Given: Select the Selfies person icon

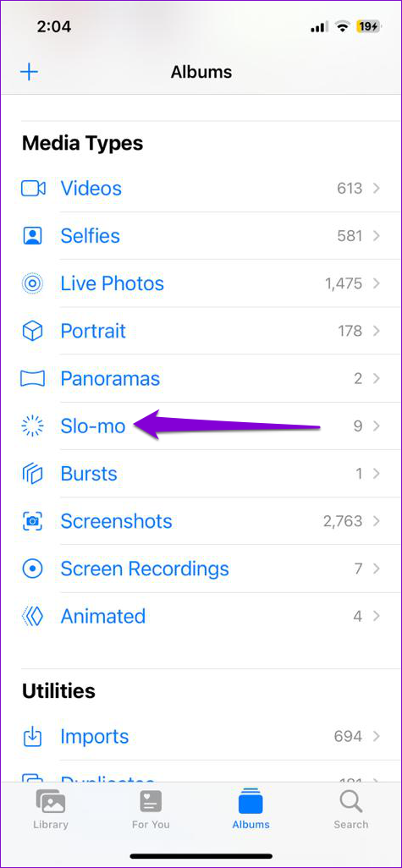Looking at the screenshot, I should tap(32, 236).
